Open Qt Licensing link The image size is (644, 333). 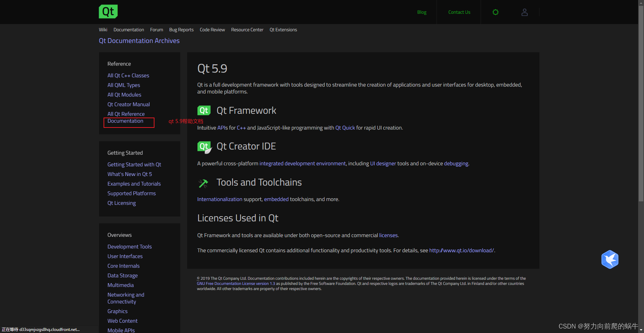(121, 203)
